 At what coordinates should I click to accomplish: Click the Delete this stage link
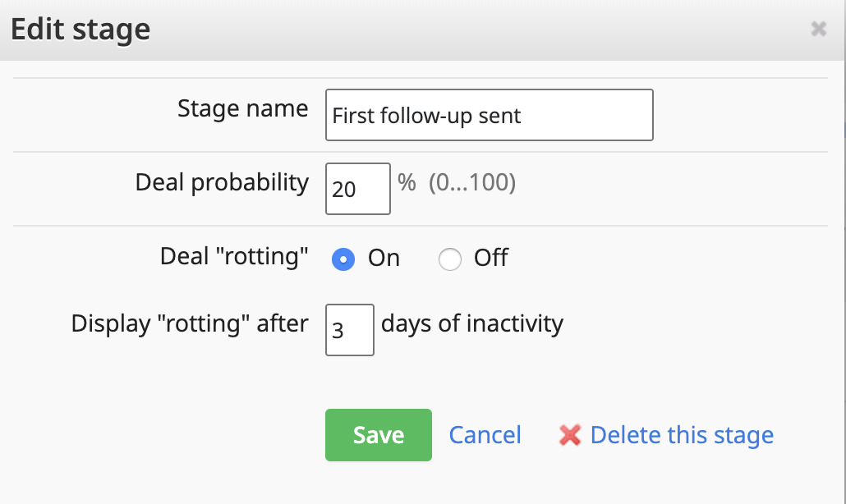[682, 435]
